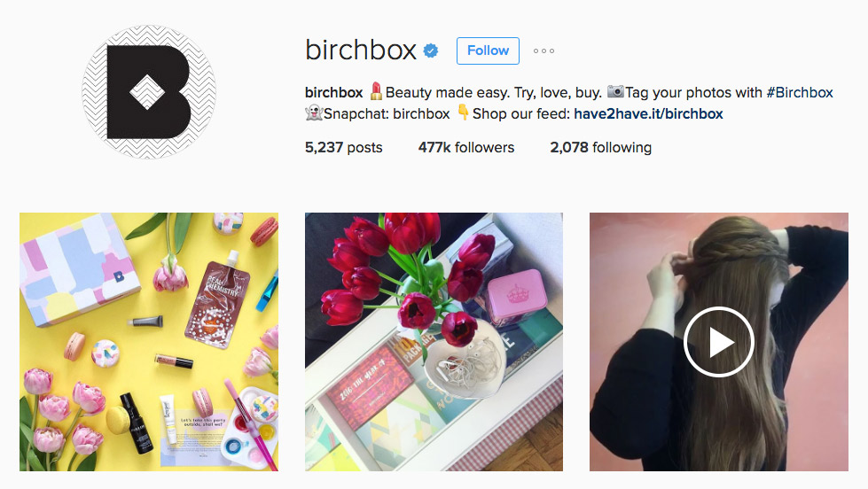Open the red tulips post

434,342
